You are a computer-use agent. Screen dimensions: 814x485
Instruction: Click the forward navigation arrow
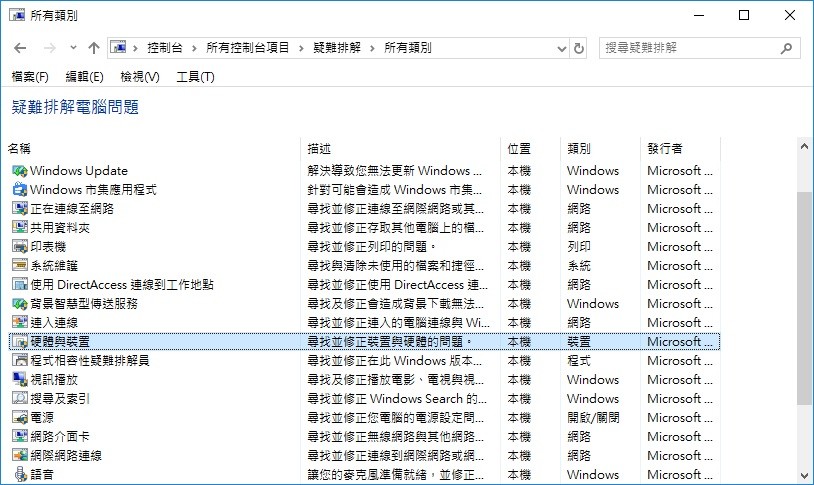49,48
